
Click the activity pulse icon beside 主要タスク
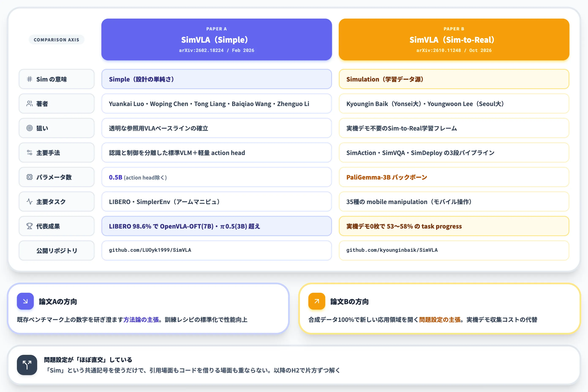pyautogui.click(x=30, y=201)
